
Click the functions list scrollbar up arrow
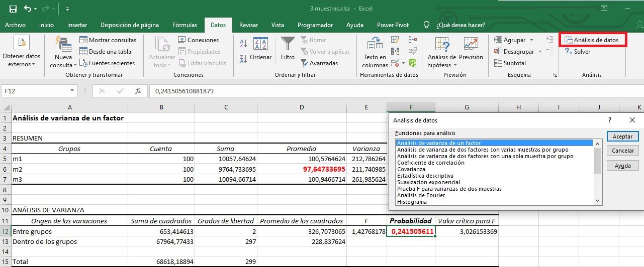click(x=598, y=144)
